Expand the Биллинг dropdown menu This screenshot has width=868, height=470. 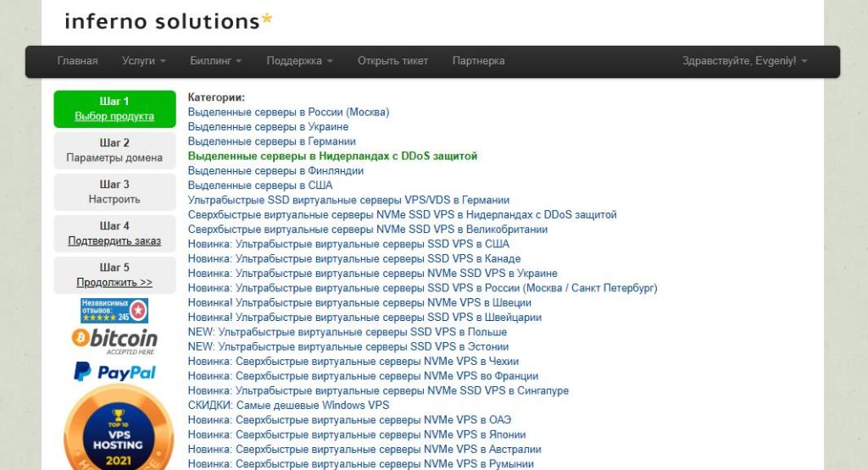tap(215, 61)
